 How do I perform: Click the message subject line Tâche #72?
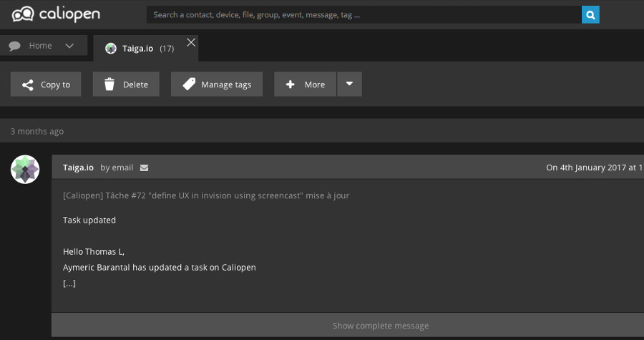tap(206, 195)
